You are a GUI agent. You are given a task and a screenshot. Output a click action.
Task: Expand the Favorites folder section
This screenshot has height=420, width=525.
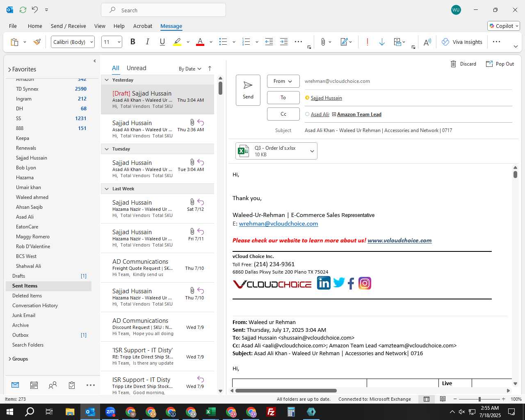(x=9, y=70)
